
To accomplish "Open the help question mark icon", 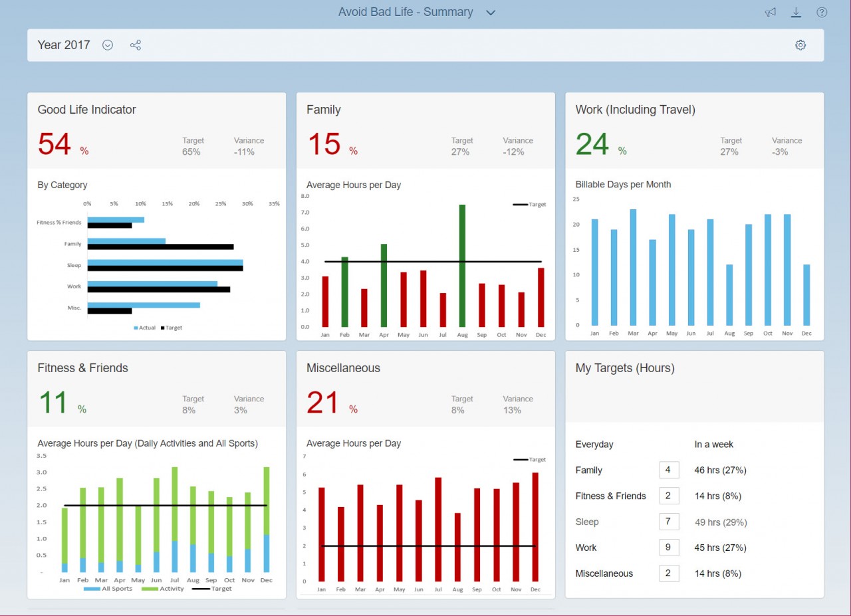I will 822,13.
